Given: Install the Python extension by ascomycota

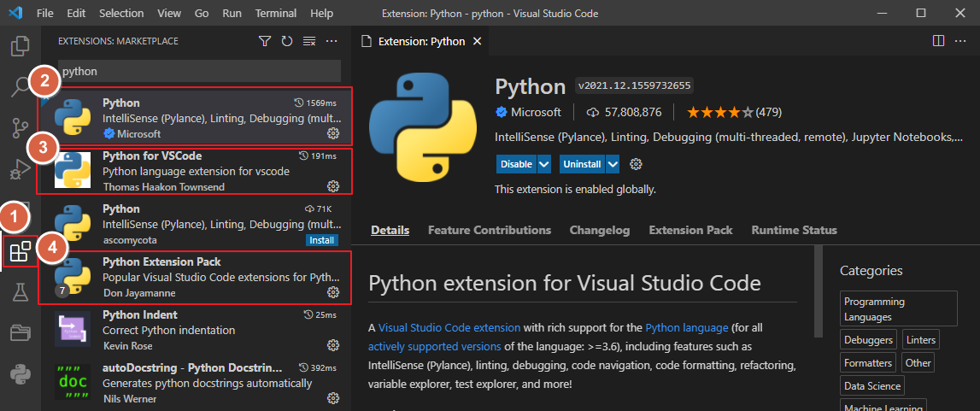Looking at the screenshot, I should (321, 240).
